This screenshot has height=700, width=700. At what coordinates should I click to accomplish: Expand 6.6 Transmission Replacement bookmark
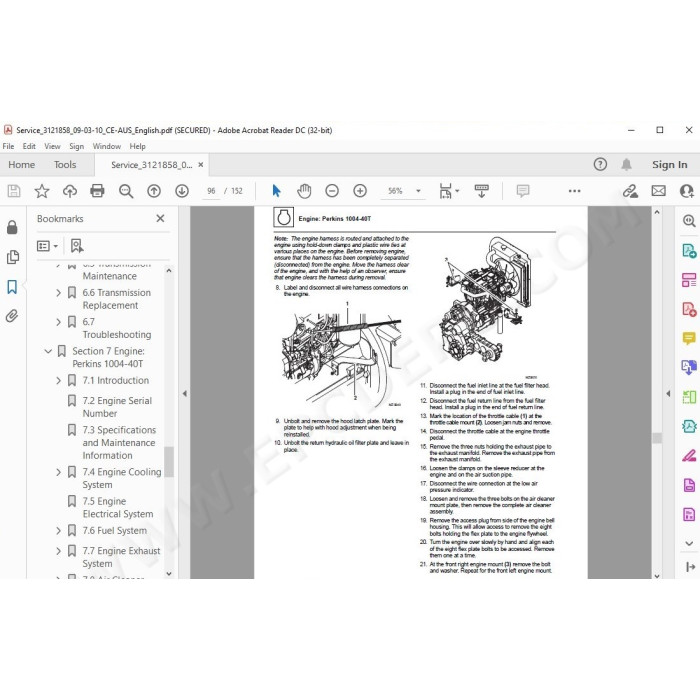coord(58,293)
